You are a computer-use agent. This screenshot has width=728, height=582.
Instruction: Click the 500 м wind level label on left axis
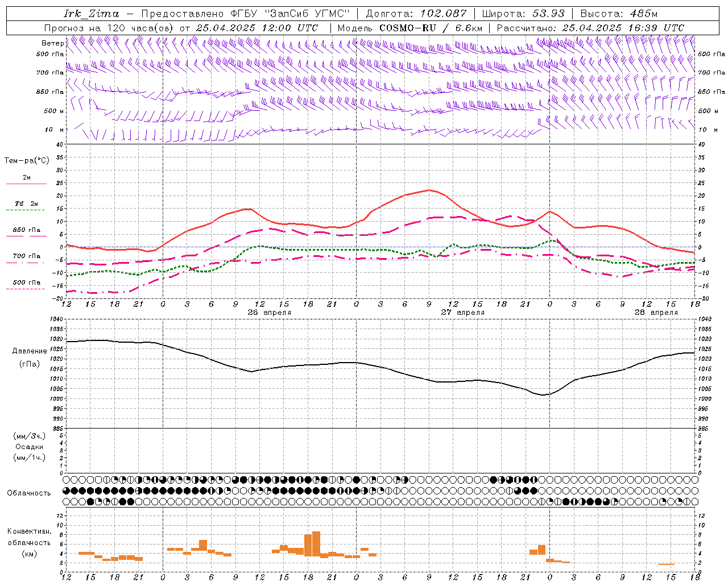pyautogui.click(x=54, y=111)
